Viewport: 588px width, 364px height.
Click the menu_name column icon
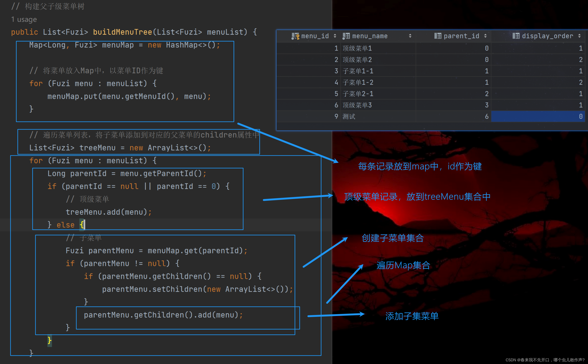(x=346, y=36)
